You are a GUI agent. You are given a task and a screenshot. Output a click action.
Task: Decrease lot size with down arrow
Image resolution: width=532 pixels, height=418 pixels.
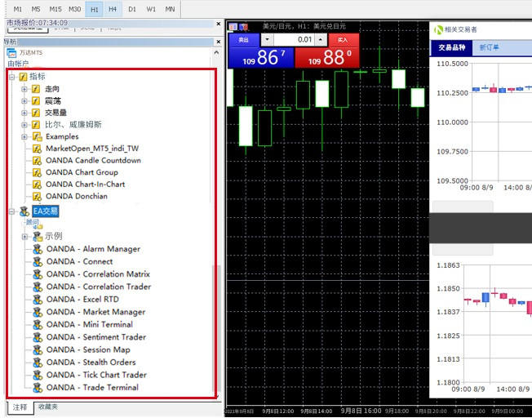pos(267,40)
